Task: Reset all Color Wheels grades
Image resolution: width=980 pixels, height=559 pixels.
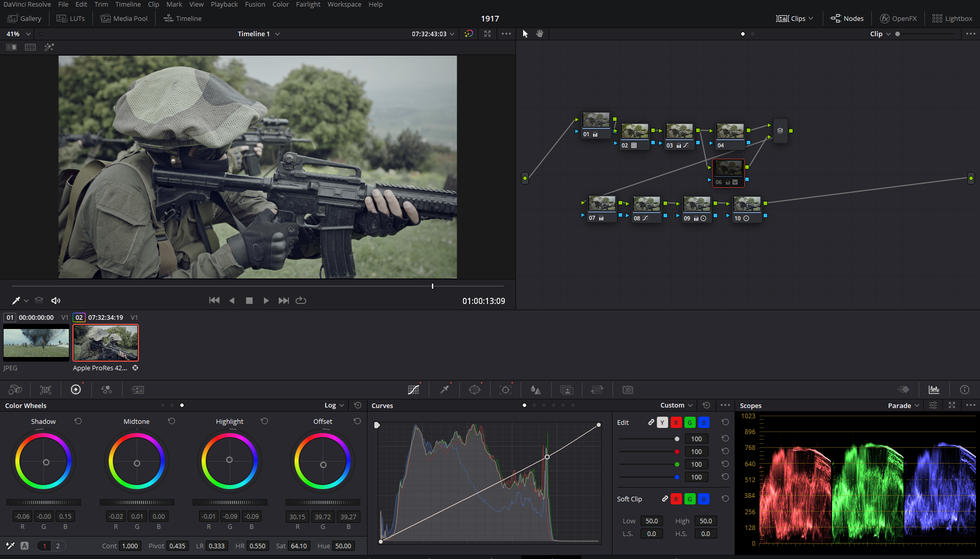Action: pyautogui.click(x=358, y=405)
